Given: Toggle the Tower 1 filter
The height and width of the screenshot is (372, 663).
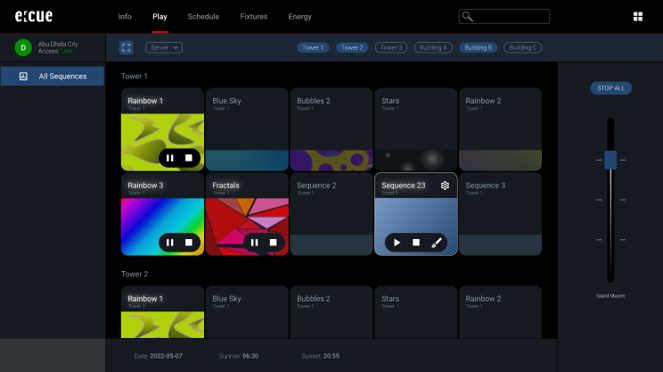Looking at the screenshot, I should (x=313, y=48).
